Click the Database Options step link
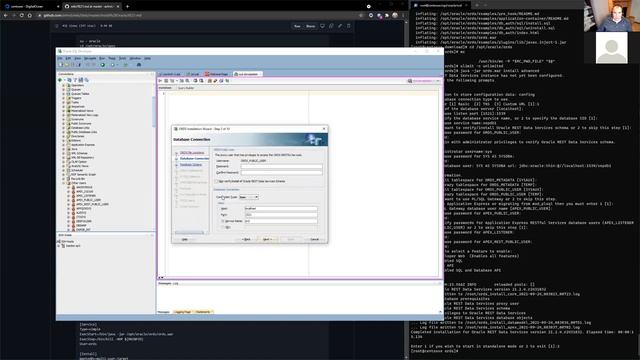This screenshot has width=640, height=360. tap(191, 164)
